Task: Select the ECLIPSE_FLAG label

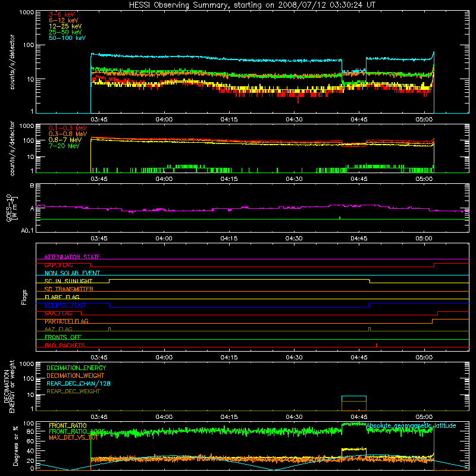Action: (x=65, y=305)
